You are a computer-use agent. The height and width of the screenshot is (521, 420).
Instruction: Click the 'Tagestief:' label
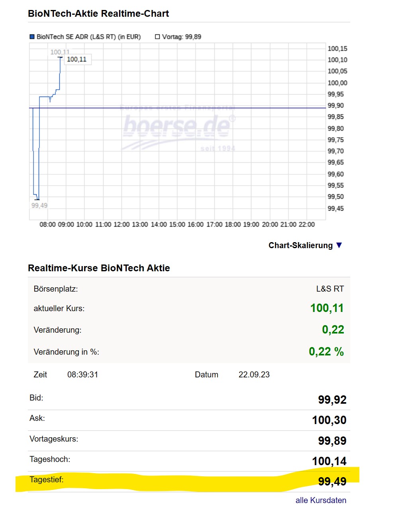pyautogui.click(x=47, y=480)
